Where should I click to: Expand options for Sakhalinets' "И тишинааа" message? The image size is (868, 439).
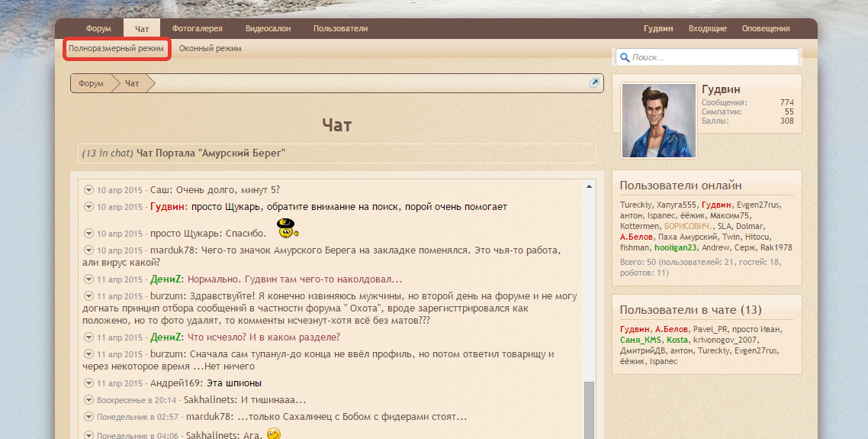(88, 399)
